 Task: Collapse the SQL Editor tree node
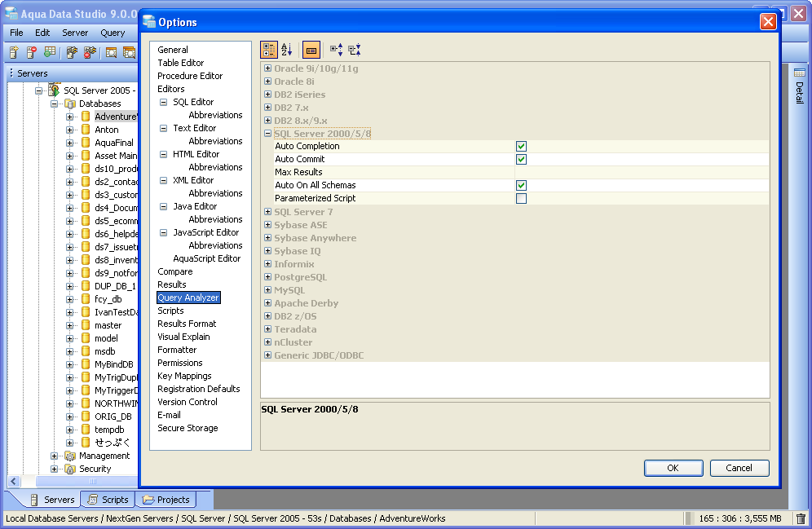pyautogui.click(x=163, y=102)
